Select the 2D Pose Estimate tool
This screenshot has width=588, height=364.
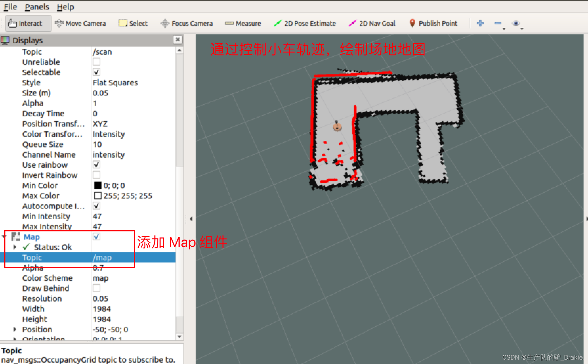(305, 23)
